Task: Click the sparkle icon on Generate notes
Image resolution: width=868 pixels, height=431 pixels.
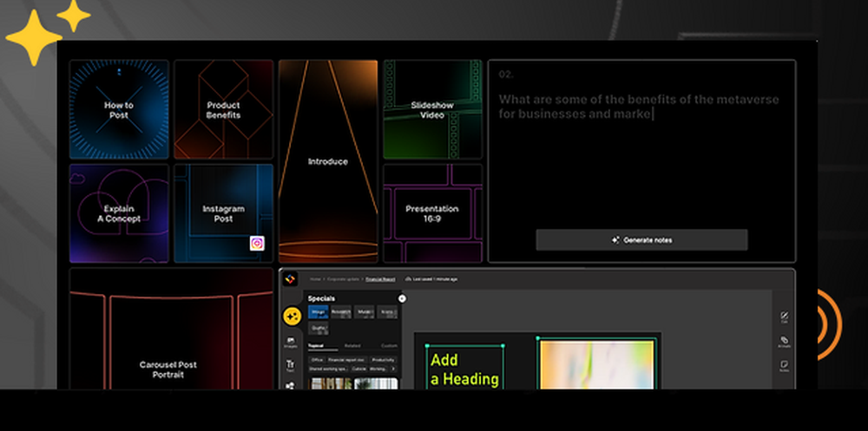Action: 615,240
